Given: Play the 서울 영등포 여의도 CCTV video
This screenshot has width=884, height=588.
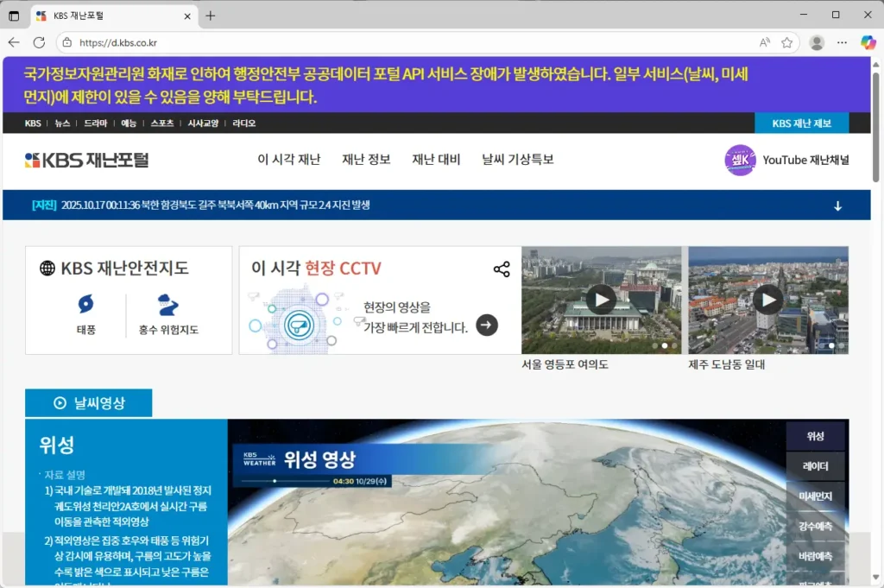Looking at the screenshot, I should [x=601, y=300].
